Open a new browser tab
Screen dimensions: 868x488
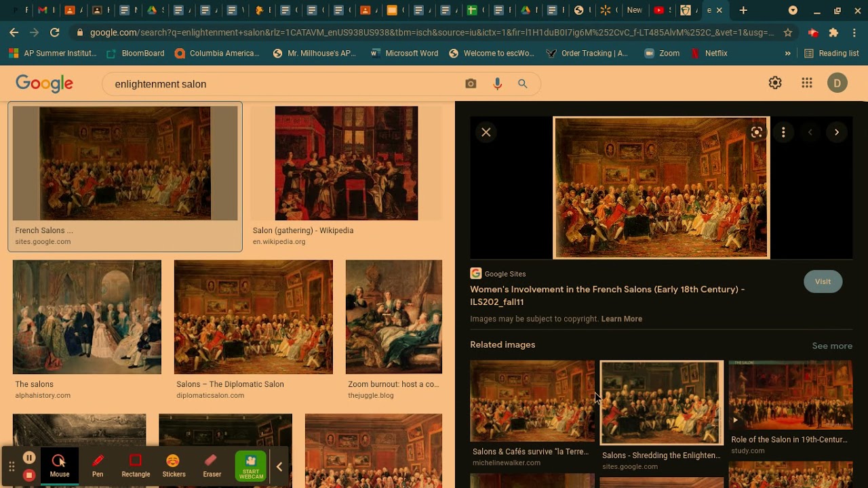pyautogui.click(x=743, y=10)
